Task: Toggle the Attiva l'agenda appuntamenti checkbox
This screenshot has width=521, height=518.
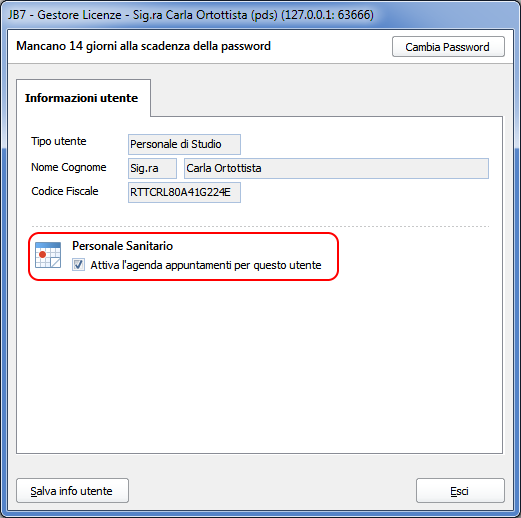Action: point(78,265)
